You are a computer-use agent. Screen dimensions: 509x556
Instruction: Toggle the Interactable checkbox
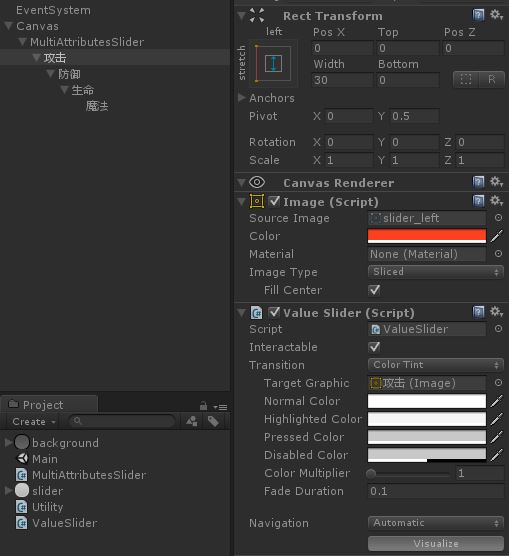pyautogui.click(x=374, y=347)
